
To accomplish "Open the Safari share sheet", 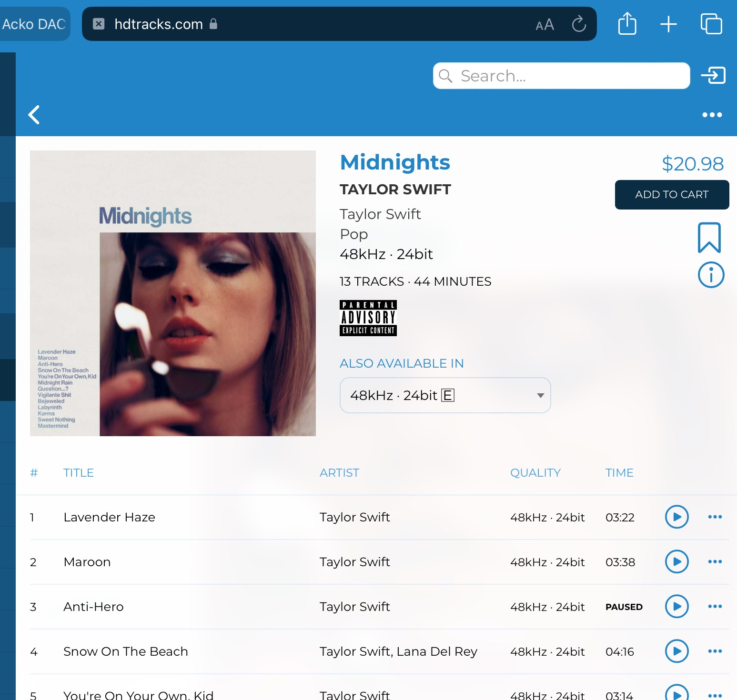I will tap(627, 23).
